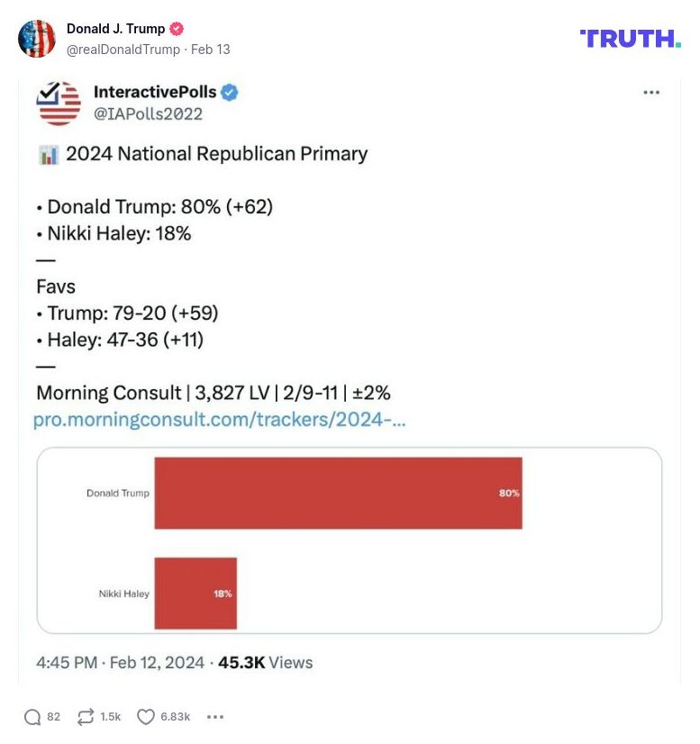Click the @IAPolls2022 handle
Viewport: 700px width, 744px height.
tap(150, 113)
